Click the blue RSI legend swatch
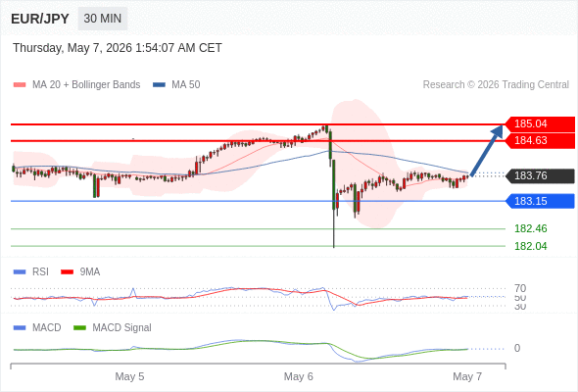The image size is (578, 392). pos(20,272)
